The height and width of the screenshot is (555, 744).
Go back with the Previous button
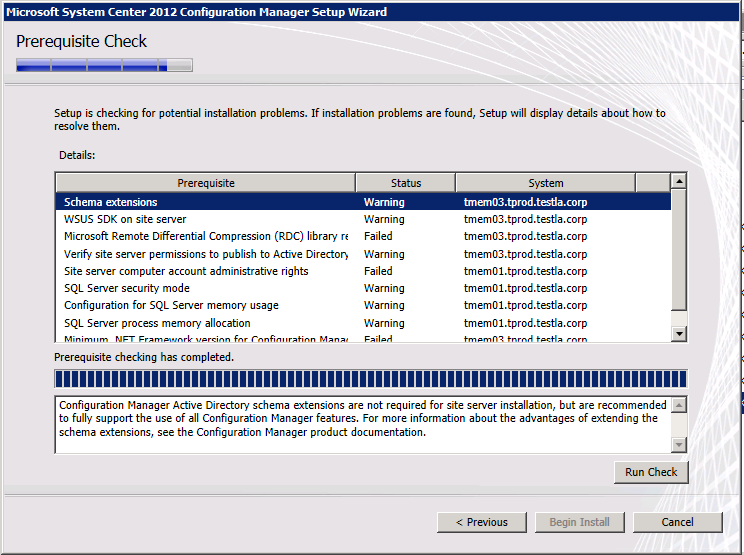coord(482,522)
